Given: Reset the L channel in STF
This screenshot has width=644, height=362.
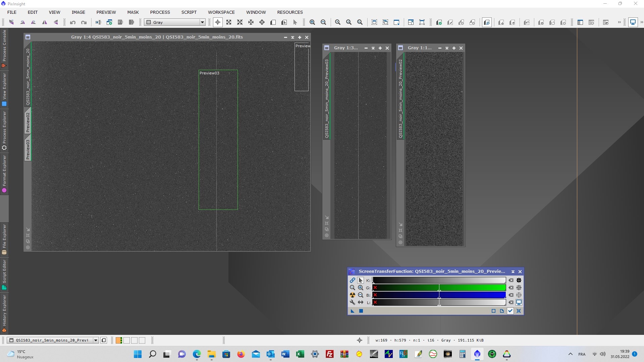Looking at the screenshot, I should pyautogui.click(x=511, y=302).
